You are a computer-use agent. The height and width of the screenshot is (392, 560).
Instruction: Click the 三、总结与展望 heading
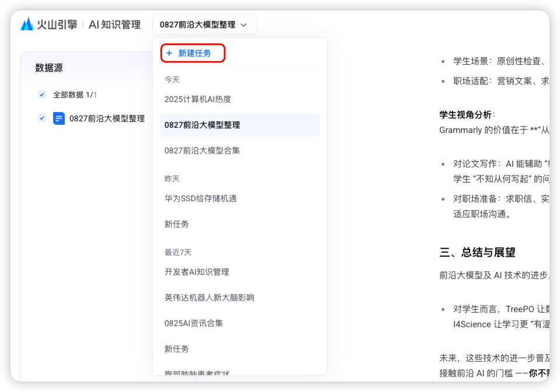(478, 253)
